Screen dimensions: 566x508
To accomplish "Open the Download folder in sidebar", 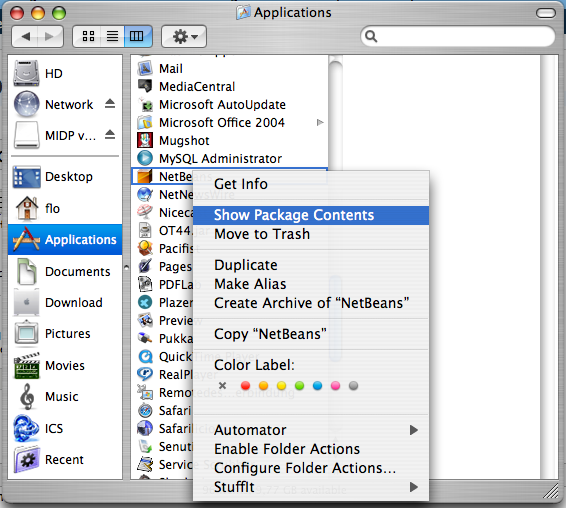I will click(x=58, y=303).
